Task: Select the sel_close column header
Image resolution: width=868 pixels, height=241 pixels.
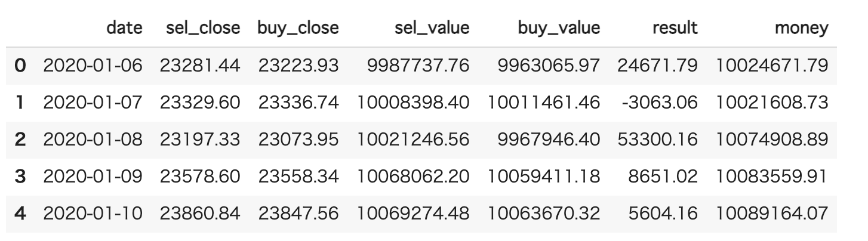Action: coord(200,29)
